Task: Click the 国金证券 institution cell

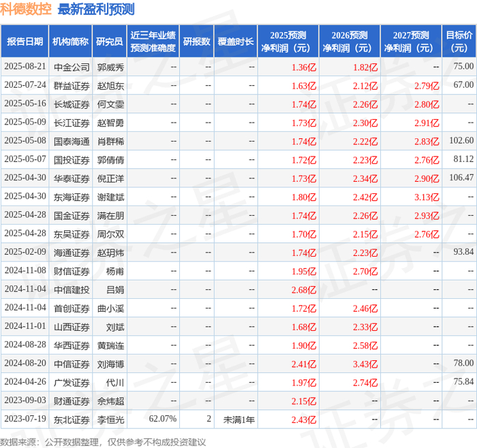Action: point(72,216)
